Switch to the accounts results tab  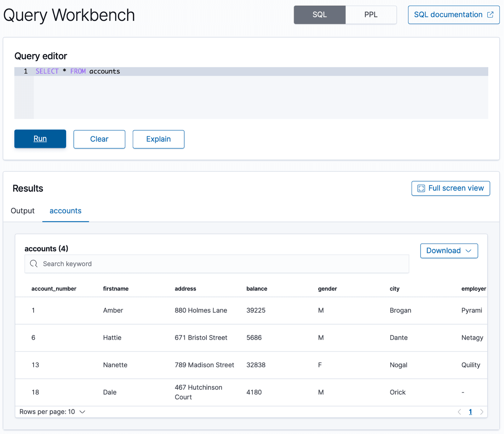pos(65,211)
